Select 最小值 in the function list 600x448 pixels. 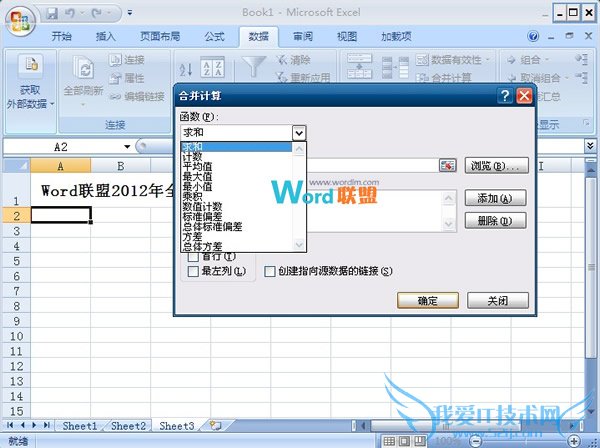tap(236, 186)
